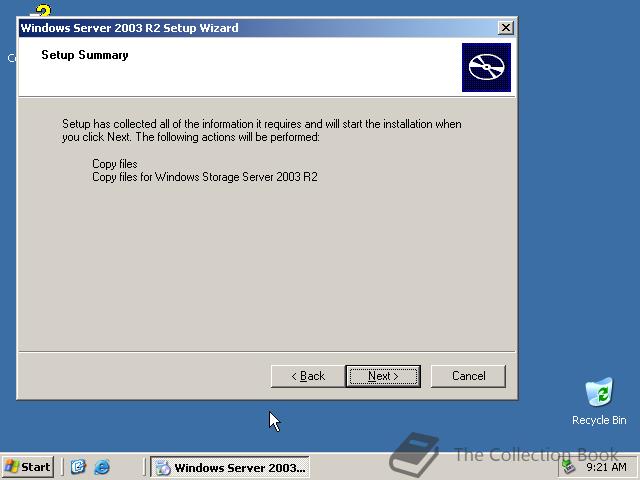640x480 pixels.
Task: Cancel the setup wizard
Action: pyautogui.click(x=468, y=376)
